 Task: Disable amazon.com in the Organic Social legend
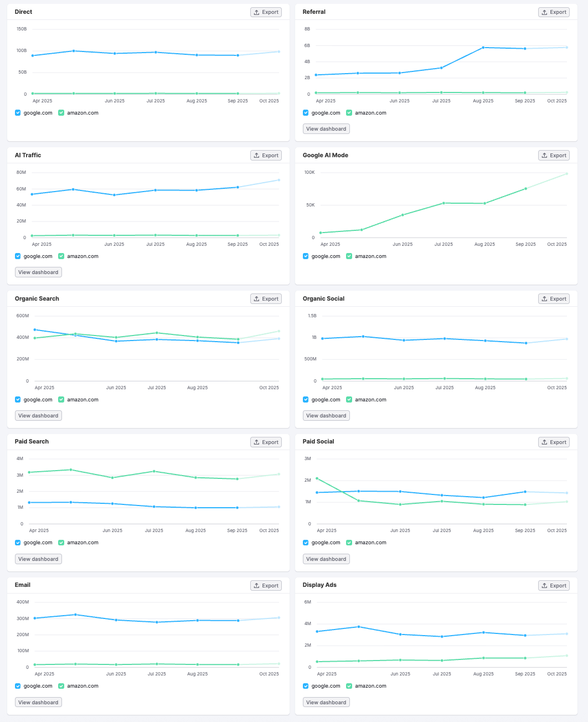tap(349, 399)
